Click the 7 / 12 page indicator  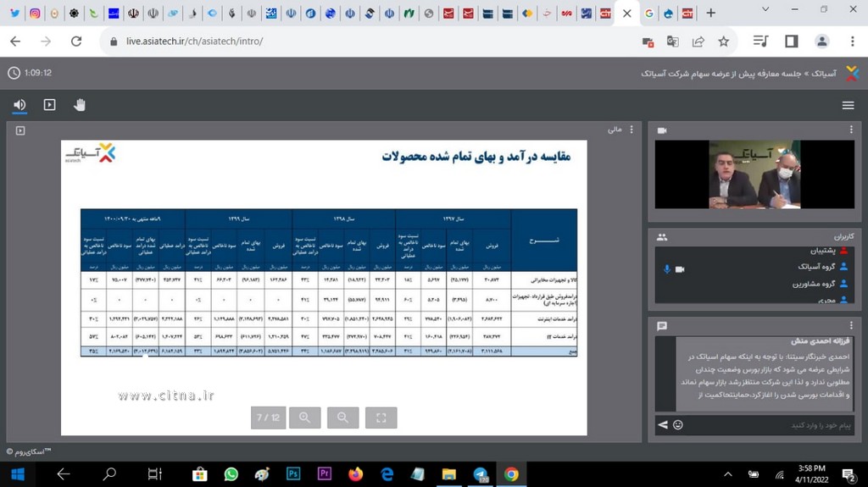268,418
